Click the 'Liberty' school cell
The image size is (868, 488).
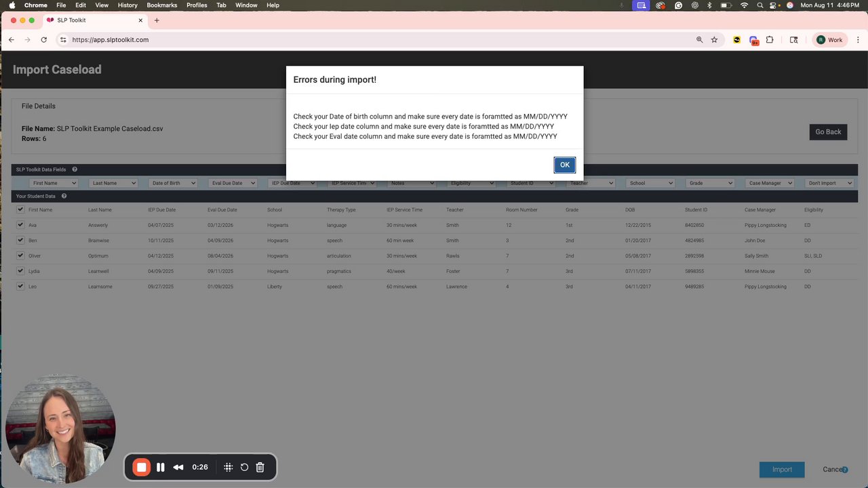(275, 287)
